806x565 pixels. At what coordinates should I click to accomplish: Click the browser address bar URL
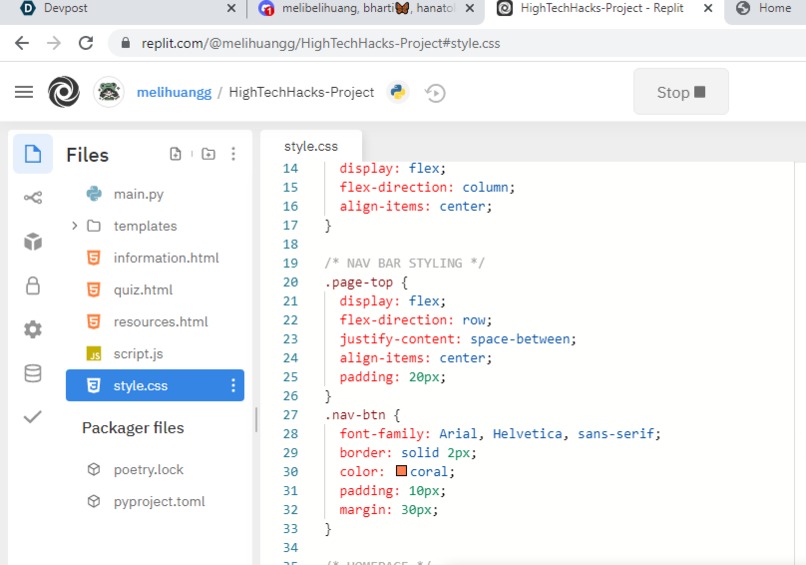point(320,43)
